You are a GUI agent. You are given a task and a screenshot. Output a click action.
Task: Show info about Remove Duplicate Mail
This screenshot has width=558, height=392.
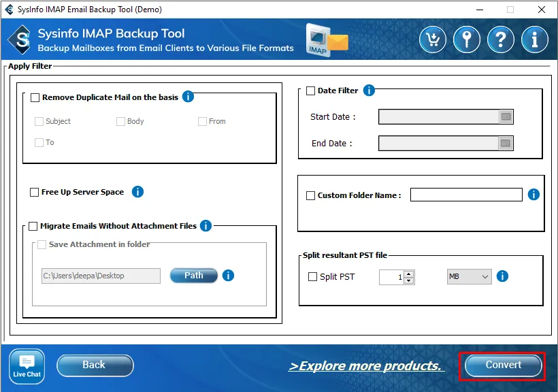click(188, 97)
